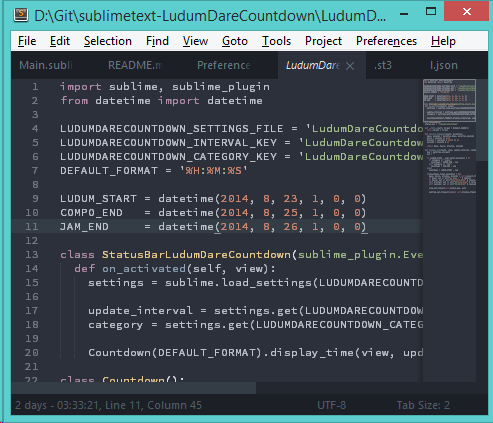Click the countdown and Line 11, Column 45 status text

point(108,405)
